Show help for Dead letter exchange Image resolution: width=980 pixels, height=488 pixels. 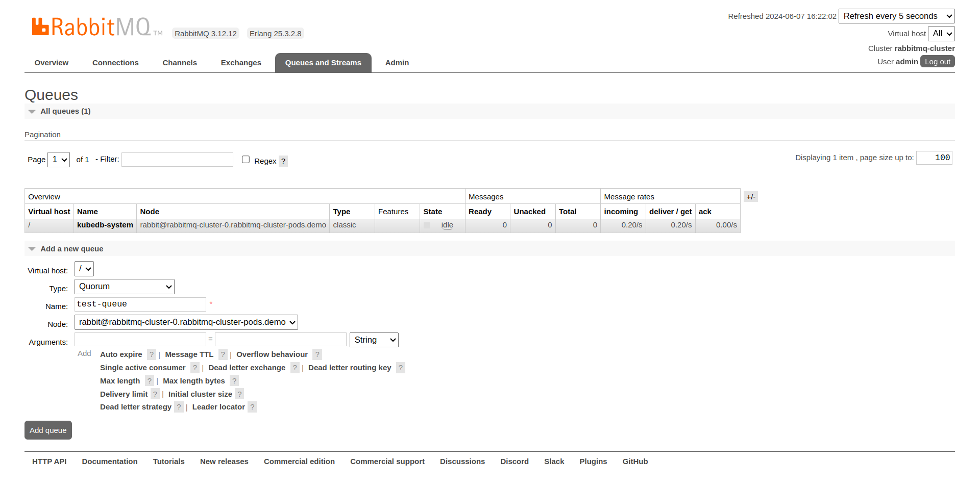tap(295, 368)
